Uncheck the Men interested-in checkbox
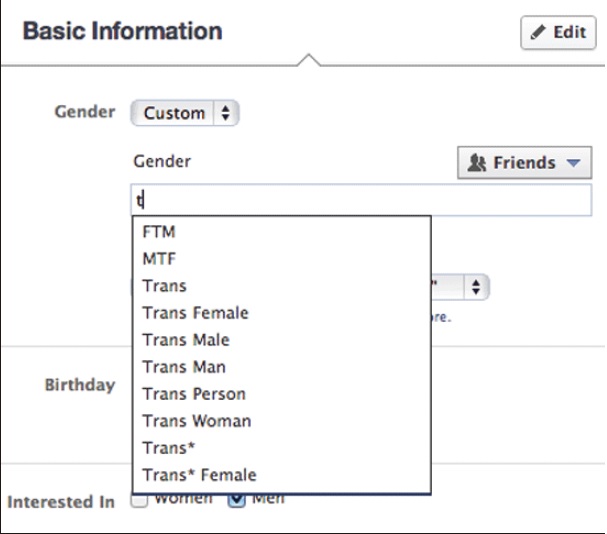 click(x=236, y=501)
